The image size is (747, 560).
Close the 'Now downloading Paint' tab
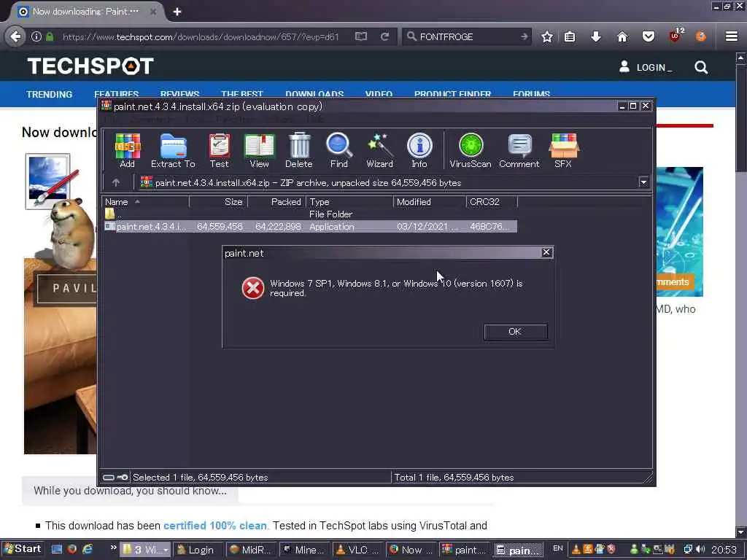click(153, 12)
